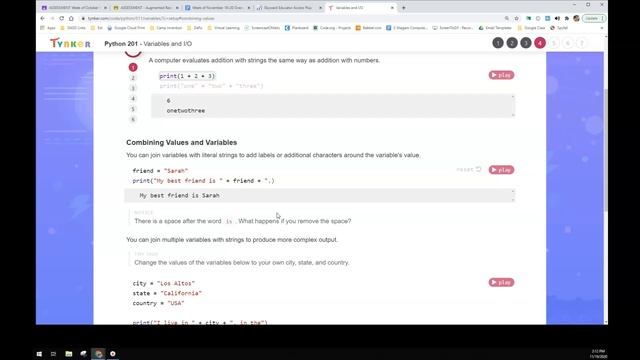Click the print(1 + 2 + 3) code line

click(187, 76)
